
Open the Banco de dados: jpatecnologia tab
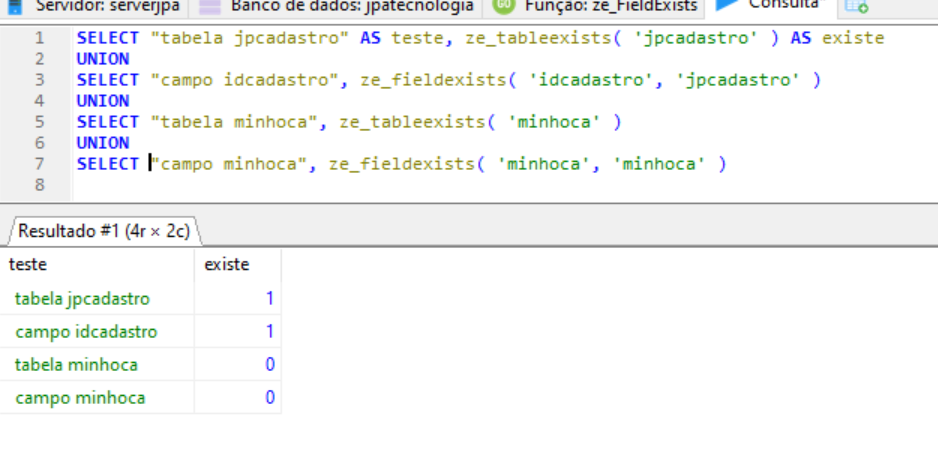pos(336,7)
